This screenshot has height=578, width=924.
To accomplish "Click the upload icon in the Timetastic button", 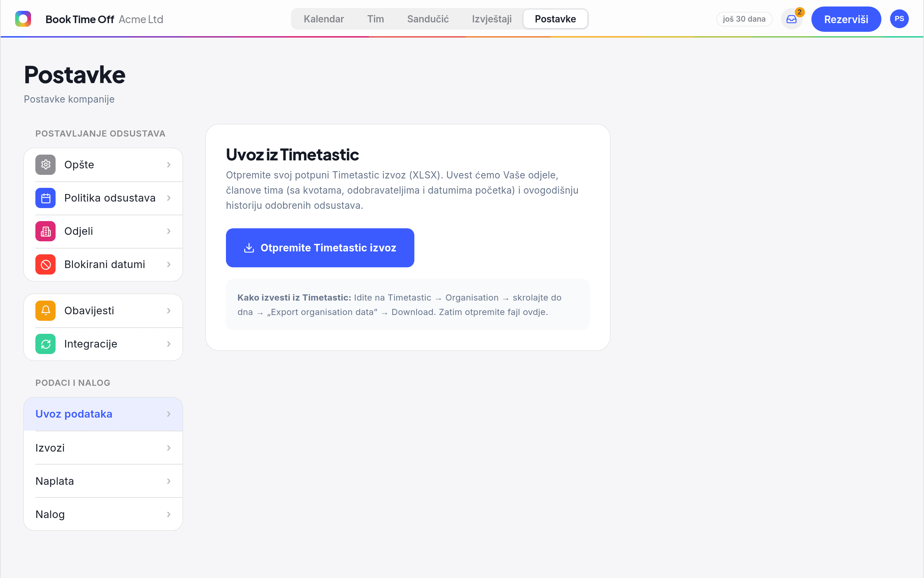I will click(249, 248).
